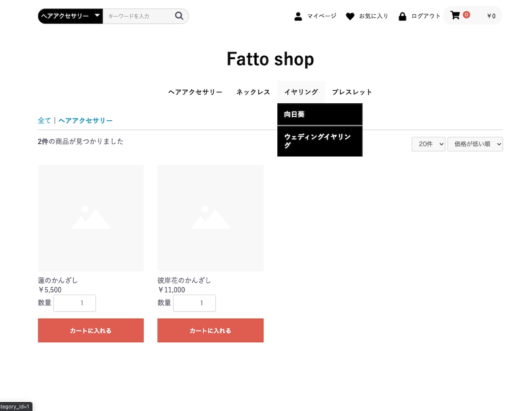Add 蓮のかんざし to cart
This screenshot has height=411, width=532.
[91, 330]
